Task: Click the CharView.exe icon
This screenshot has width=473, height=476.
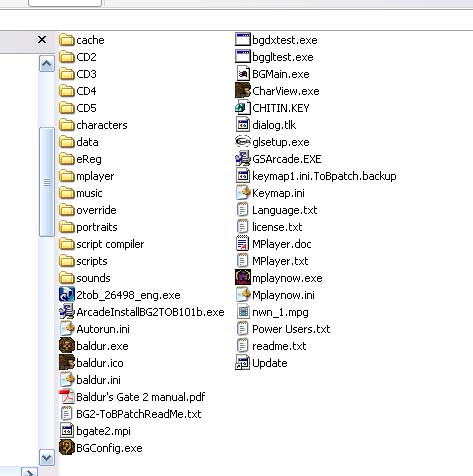Action: point(243,91)
